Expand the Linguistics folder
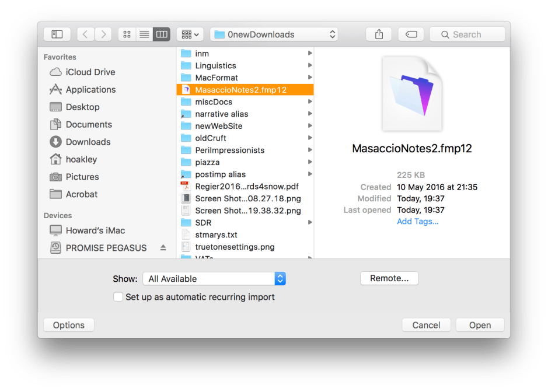The width and height of the screenshot is (548, 392). pyautogui.click(x=310, y=66)
